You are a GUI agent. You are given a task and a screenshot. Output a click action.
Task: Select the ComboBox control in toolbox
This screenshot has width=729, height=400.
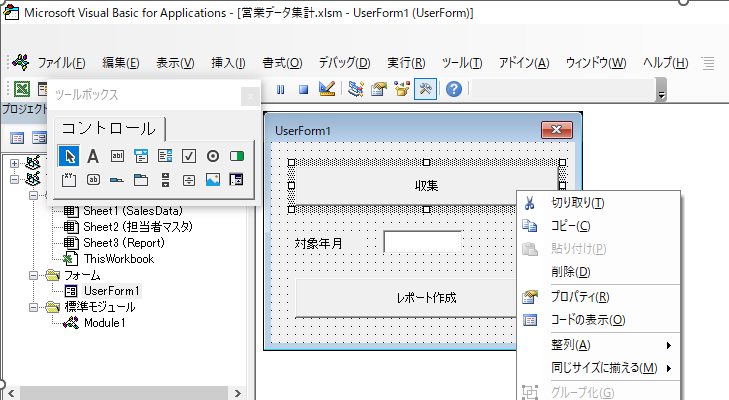[141, 156]
